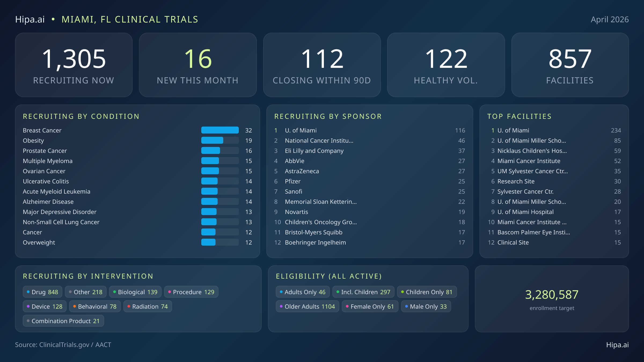Click the Research Site facility

554,181
